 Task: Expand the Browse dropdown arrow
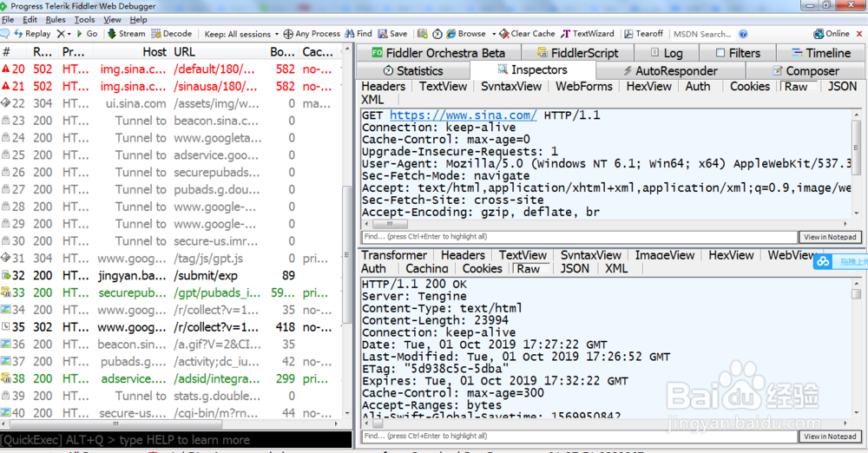pos(494,34)
